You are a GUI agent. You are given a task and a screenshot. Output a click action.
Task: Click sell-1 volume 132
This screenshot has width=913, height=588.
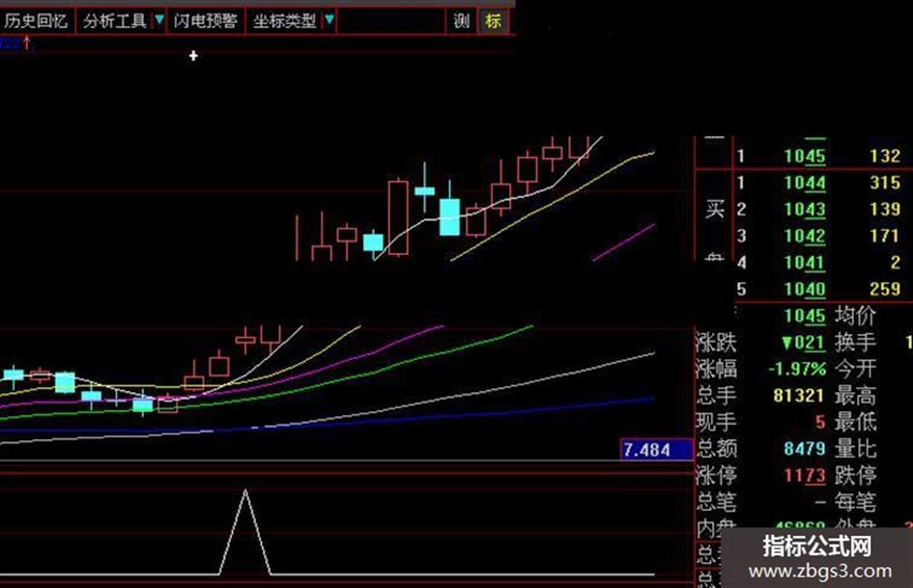click(x=885, y=156)
